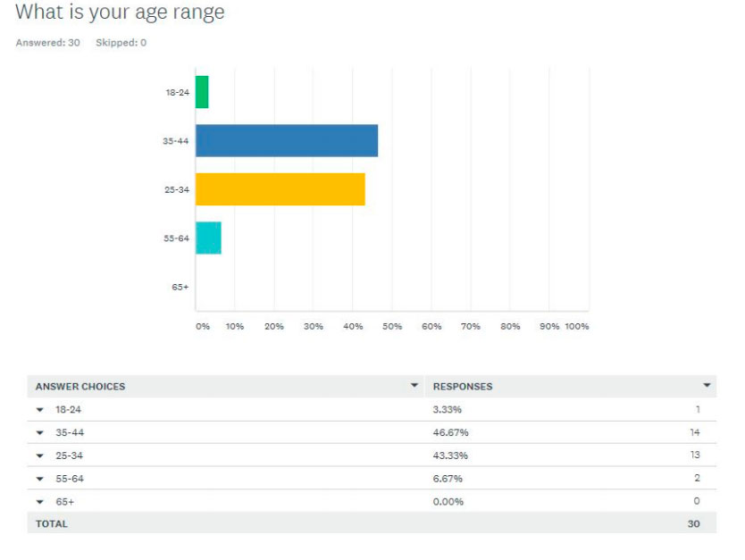
Task: Select the 46.67% response value
Action: (451, 433)
